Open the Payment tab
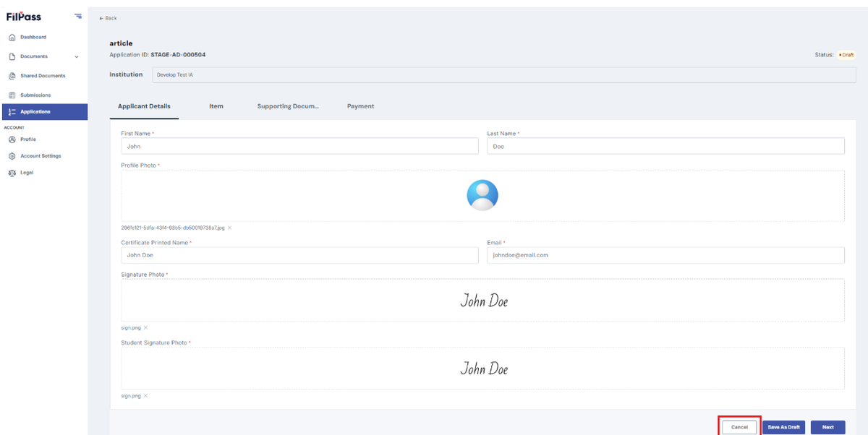 tap(360, 106)
